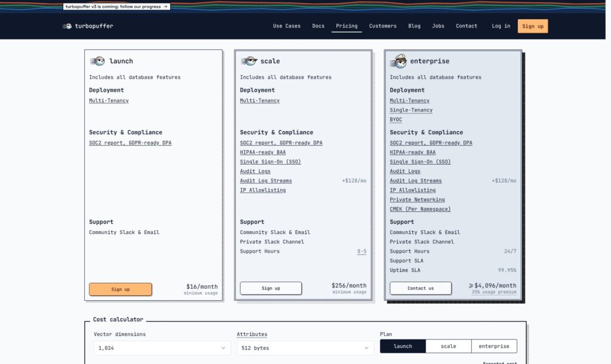The height and width of the screenshot is (364, 611).
Task: Open Multi-Tenancy link in launch plan
Action: [109, 101]
